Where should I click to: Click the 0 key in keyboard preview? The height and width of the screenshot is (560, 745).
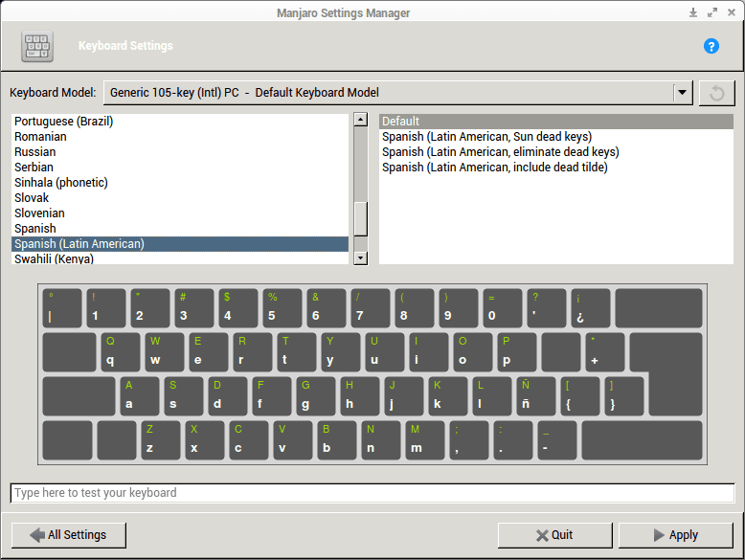point(502,308)
